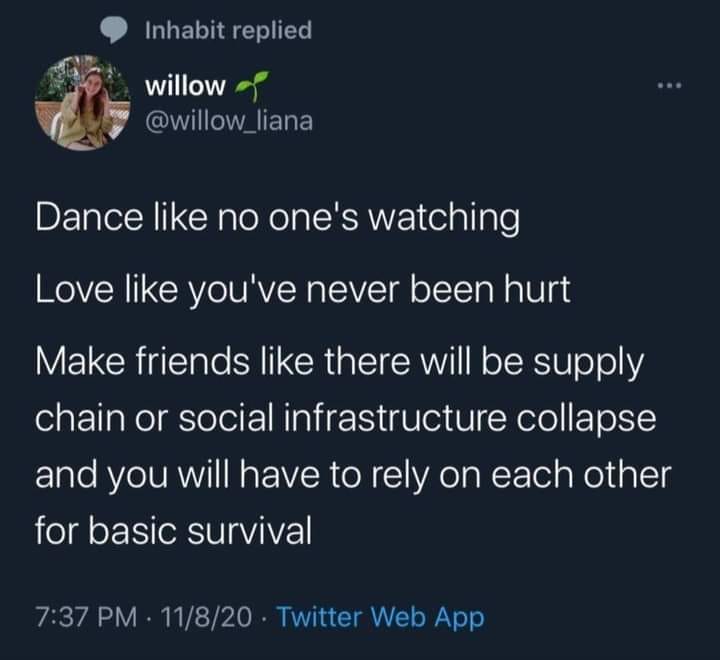Click the rely on each other line
The width and height of the screenshot is (720, 660).
[x=354, y=475]
